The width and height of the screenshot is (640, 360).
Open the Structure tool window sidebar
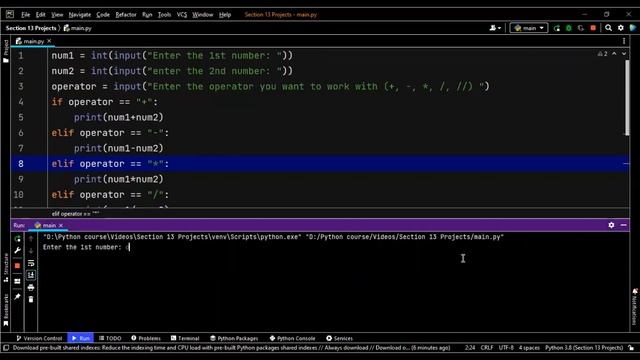tap(5, 267)
